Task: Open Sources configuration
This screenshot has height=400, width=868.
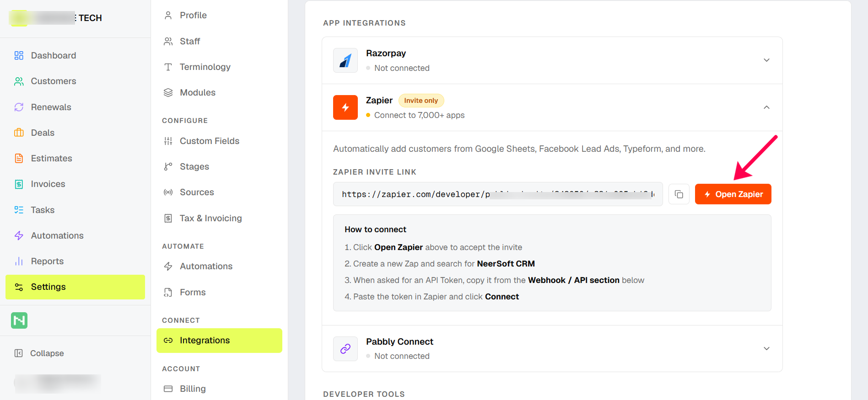Action: click(219, 192)
